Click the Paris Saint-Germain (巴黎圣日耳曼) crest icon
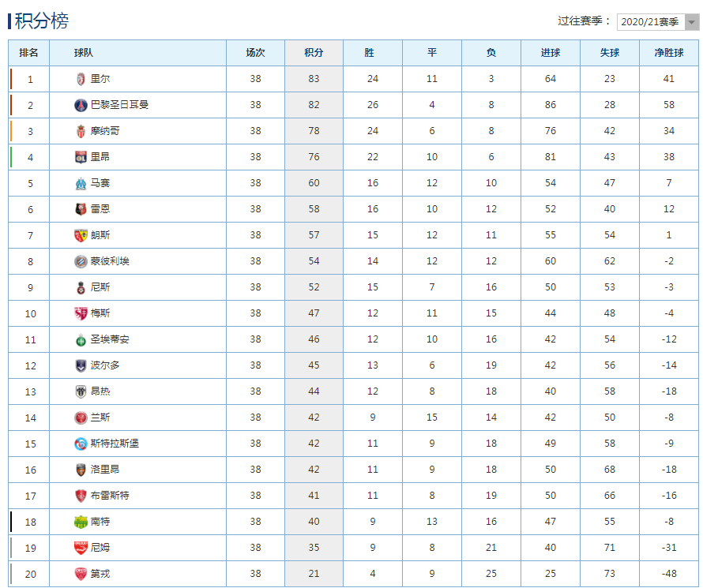The image size is (703, 588). coord(80,105)
